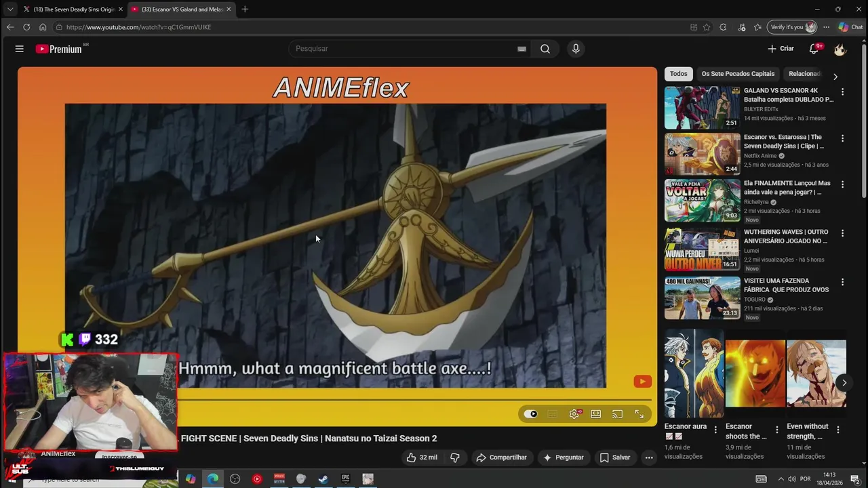868x488 pixels.
Task: Open options for VISITEI UMA FAZENDA video
Action: [843, 282]
